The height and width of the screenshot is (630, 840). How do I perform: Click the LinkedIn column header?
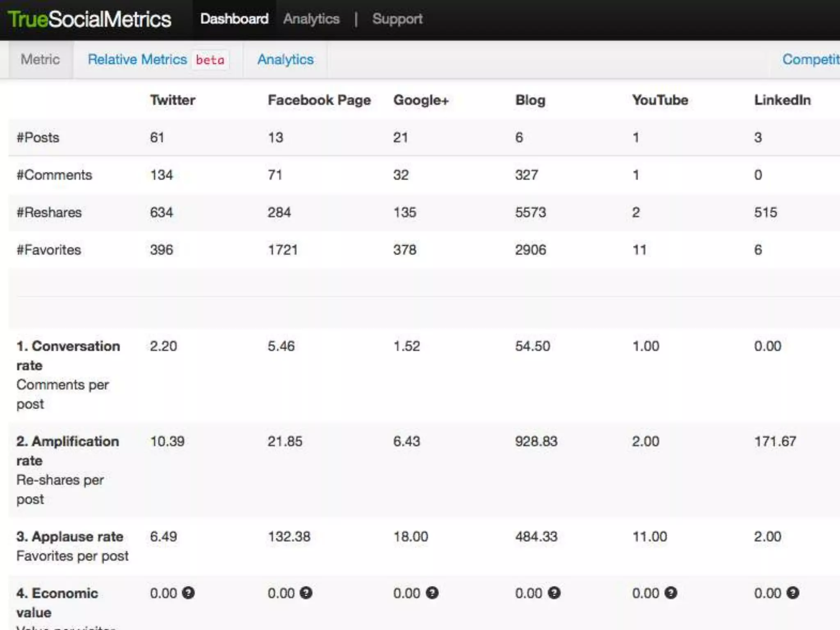[x=783, y=100]
